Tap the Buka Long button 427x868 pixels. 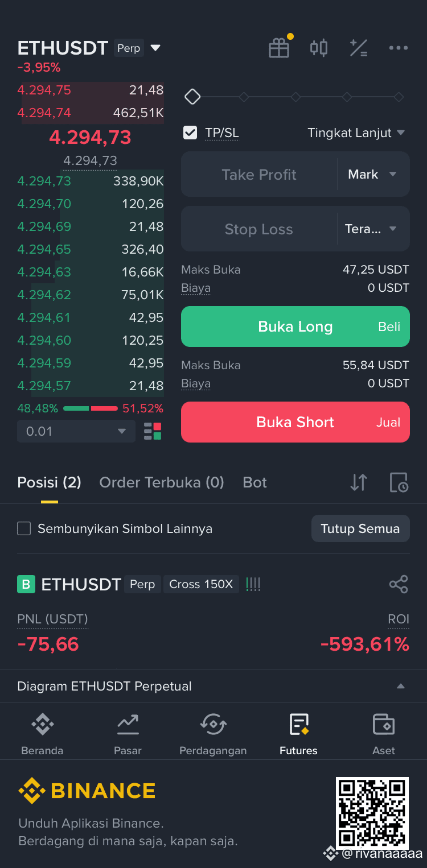295,326
